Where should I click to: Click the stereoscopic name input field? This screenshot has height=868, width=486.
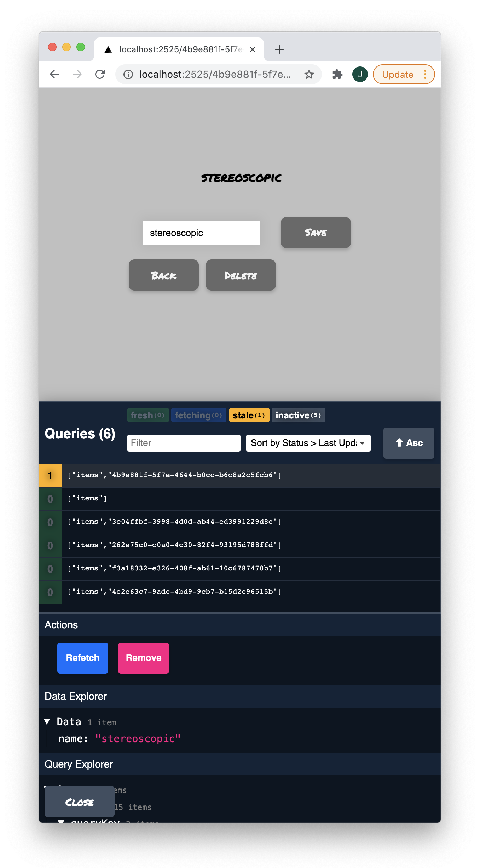201,233
